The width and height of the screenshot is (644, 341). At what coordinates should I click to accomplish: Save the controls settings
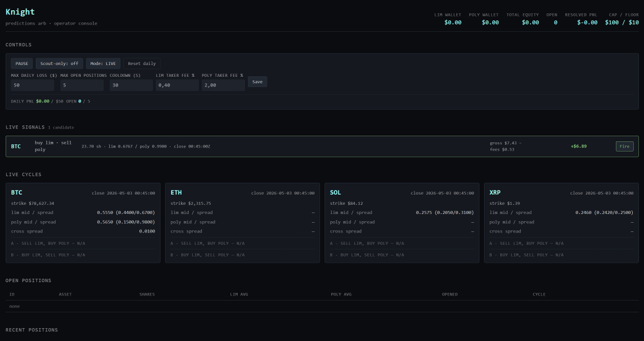pyautogui.click(x=258, y=82)
